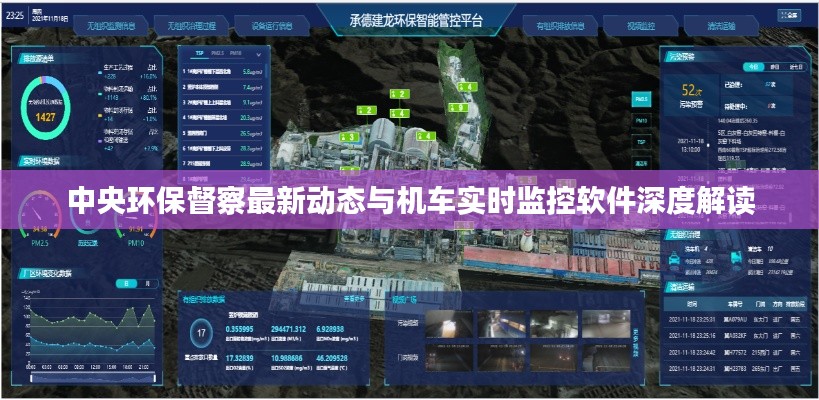
Task: Click the round 17 indicator in the emissions panel
Action: [202, 333]
